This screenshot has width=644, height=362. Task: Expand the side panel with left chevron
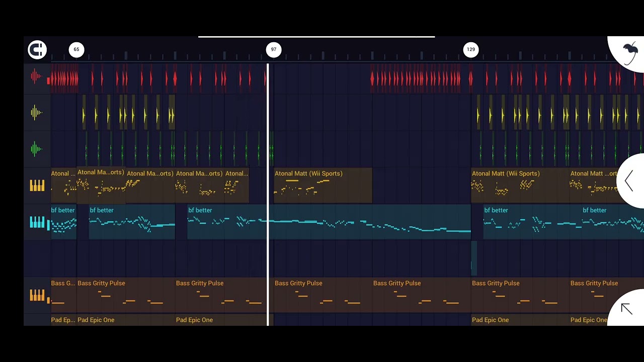coord(629,181)
